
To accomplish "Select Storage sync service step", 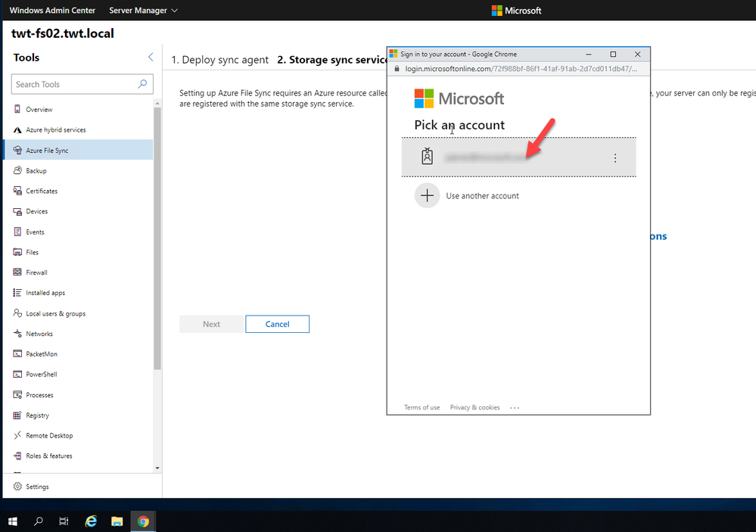I will [331, 59].
